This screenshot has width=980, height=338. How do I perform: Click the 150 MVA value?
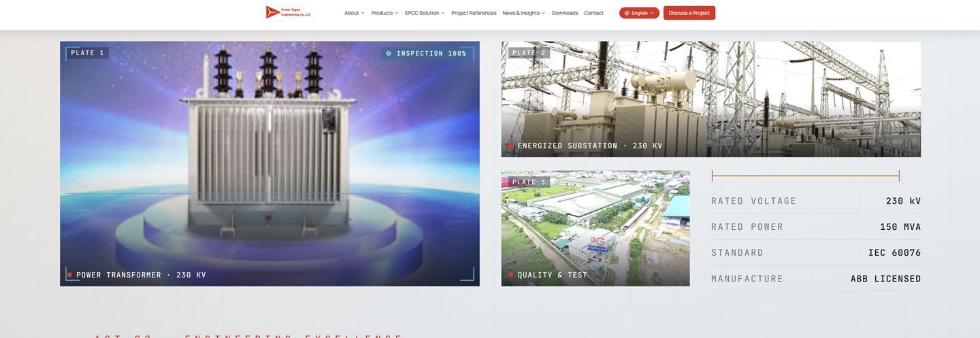click(x=900, y=226)
